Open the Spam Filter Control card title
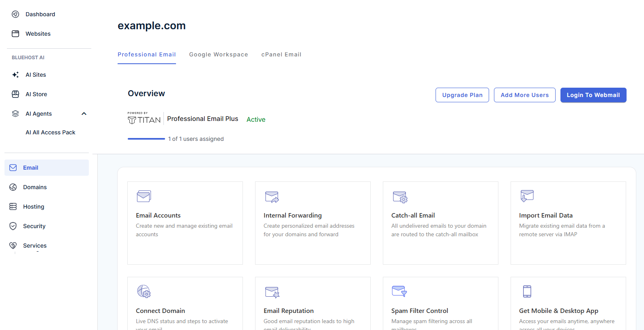The width and height of the screenshot is (644, 330). click(420, 311)
